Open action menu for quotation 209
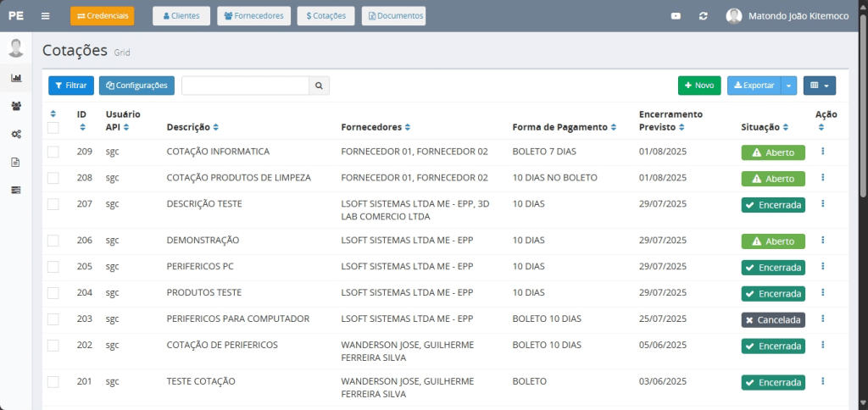The width and height of the screenshot is (868, 410). [822, 151]
